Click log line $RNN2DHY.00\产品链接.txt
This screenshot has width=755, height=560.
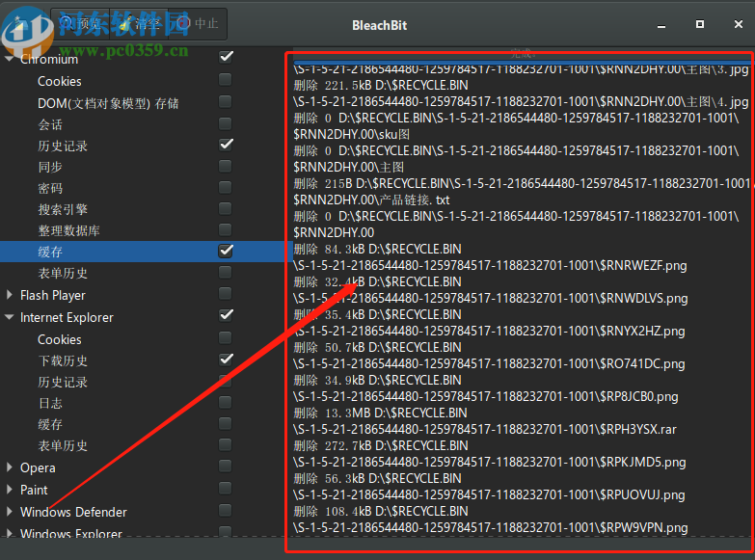(371, 200)
